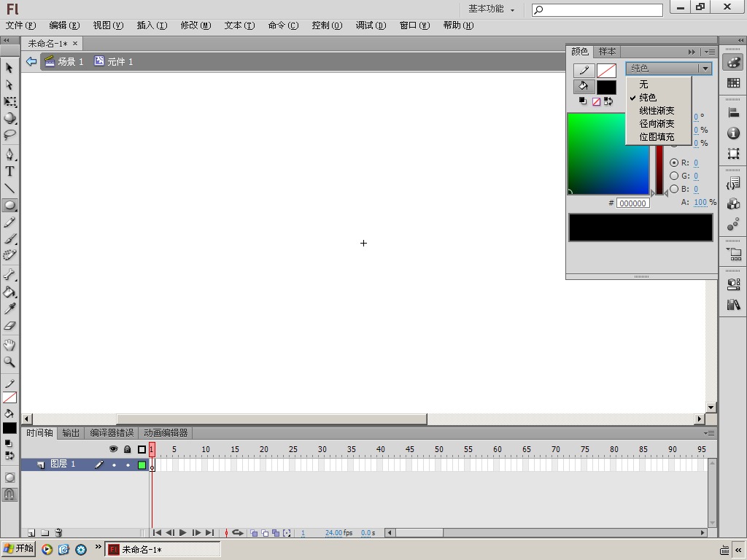
Task: Collapse the Color panel to icons
Action: [x=692, y=52]
